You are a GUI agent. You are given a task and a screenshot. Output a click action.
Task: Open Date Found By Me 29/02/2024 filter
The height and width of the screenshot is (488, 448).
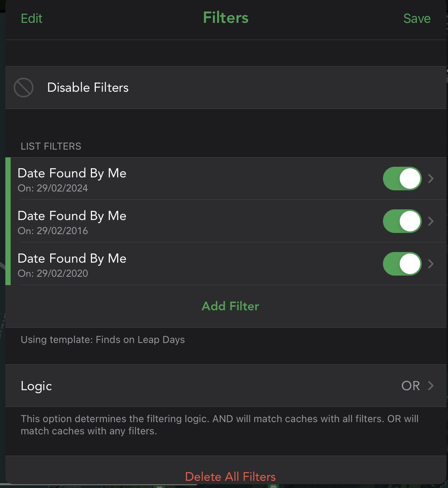coord(72,174)
